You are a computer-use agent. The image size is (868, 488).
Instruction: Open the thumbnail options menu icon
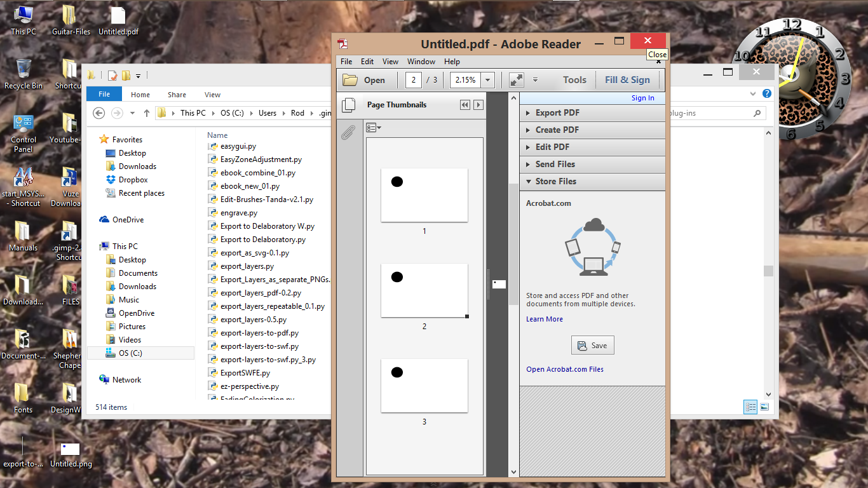coord(374,128)
